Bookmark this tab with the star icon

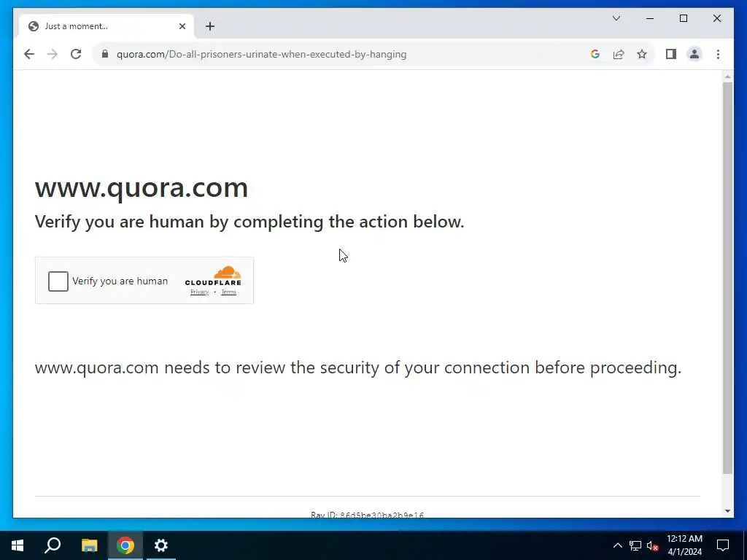click(x=642, y=54)
